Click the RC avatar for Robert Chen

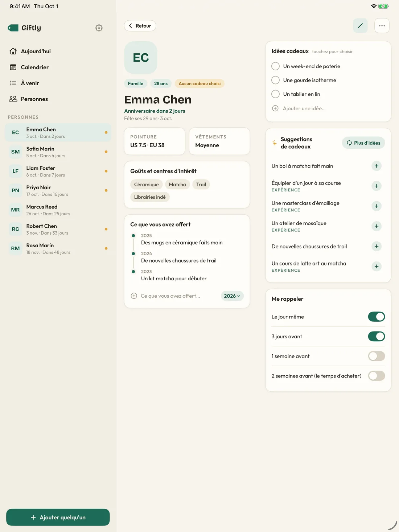point(15,229)
